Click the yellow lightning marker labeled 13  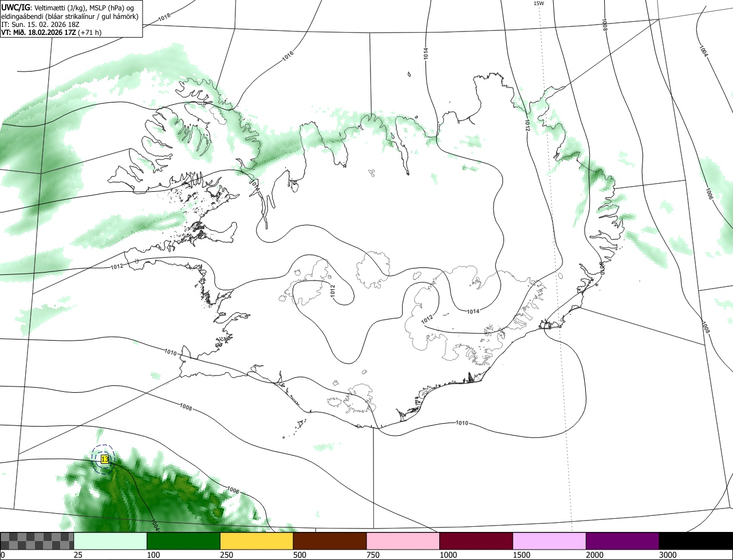point(105,459)
